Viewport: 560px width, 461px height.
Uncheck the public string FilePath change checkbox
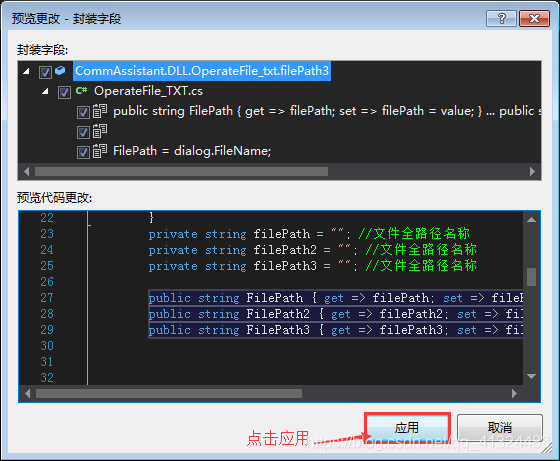[83, 112]
